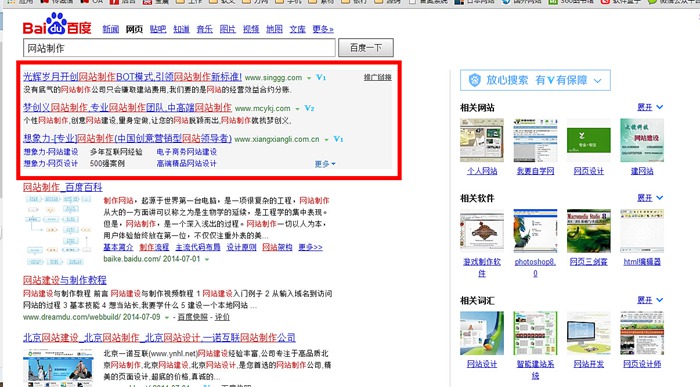This screenshot has height=387, width=700.
Task: Open the 文库 tab
Action: click(x=297, y=29)
